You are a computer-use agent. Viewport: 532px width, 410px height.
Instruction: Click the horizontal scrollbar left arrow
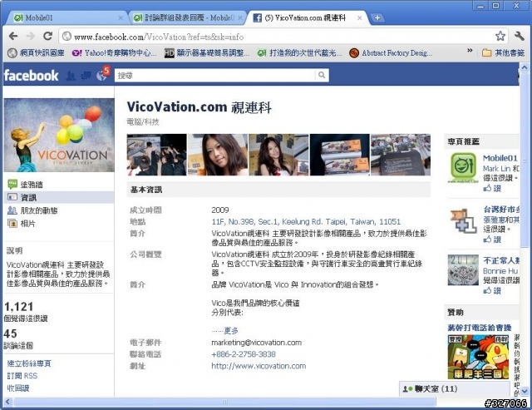pyautogui.click(x=7, y=402)
